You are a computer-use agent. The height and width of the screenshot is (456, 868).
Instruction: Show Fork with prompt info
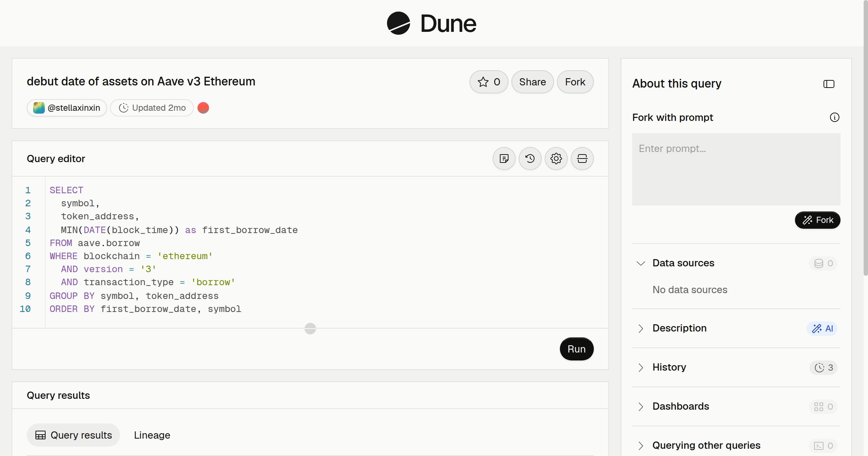(x=834, y=117)
